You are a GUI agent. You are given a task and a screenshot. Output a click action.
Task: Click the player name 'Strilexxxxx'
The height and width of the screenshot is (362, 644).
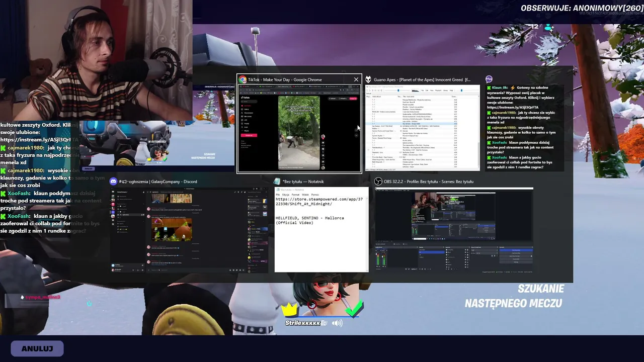[x=302, y=323]
